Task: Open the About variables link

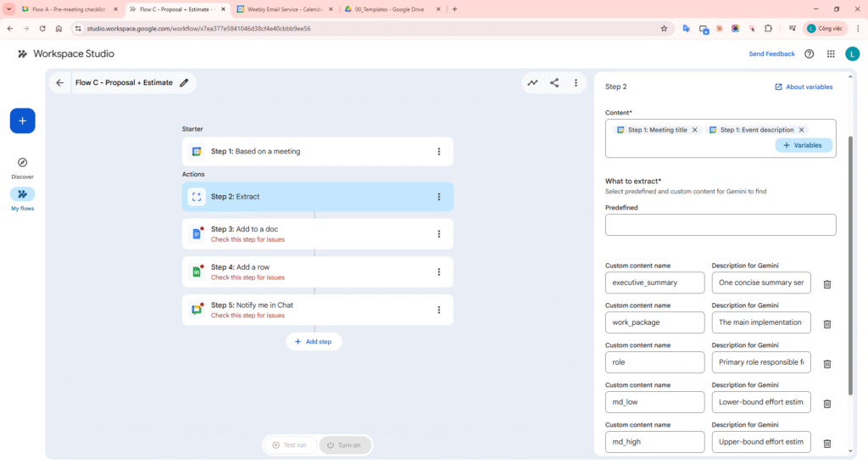Action: (x=804, y=87)
